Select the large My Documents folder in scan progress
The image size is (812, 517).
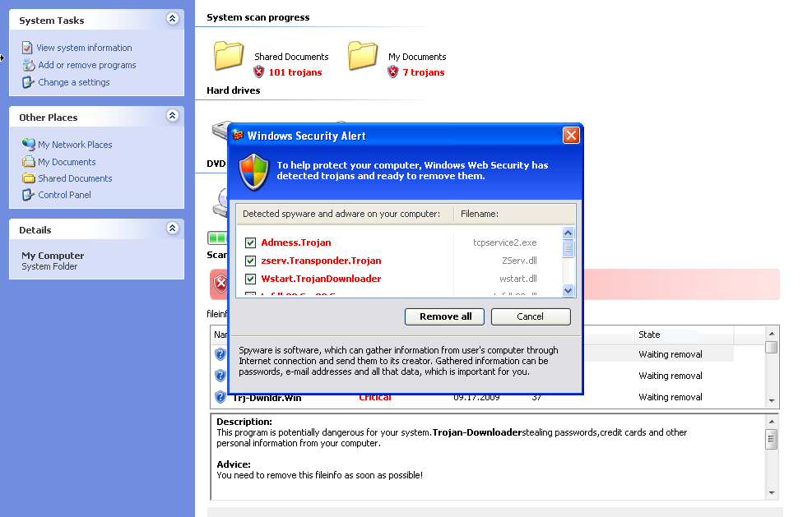[x=363, y=56]
